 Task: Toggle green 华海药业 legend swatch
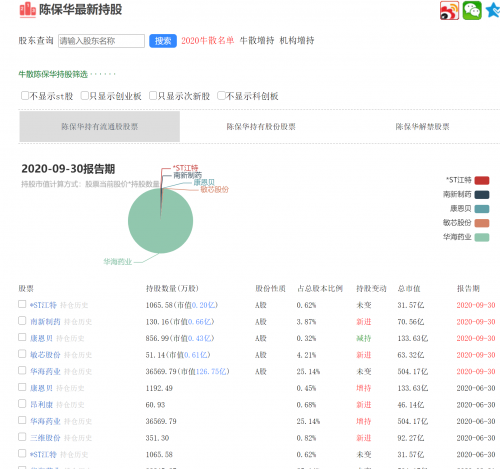point(482,237)
